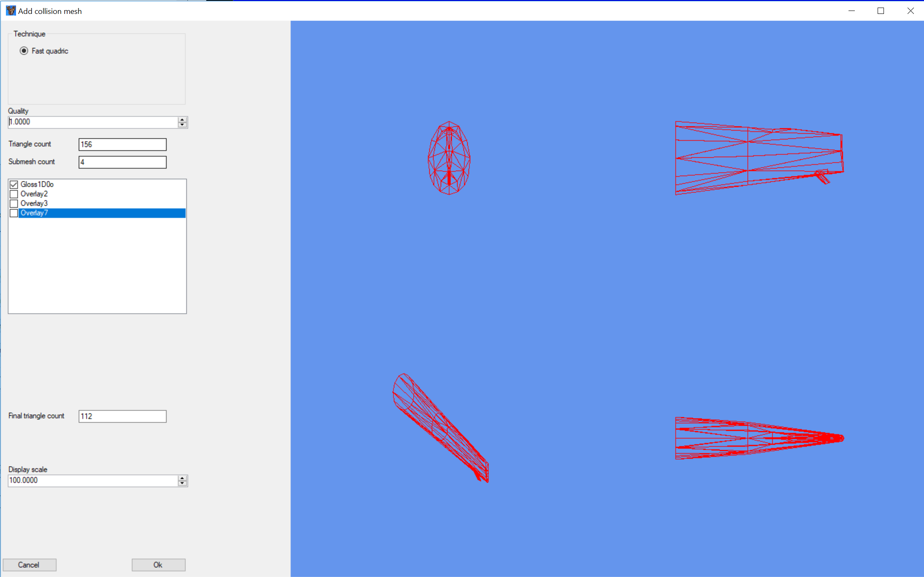The width and height of the screenshot is (924, 577).
Task: Confirm with the Ok button
Action: (159, 565)
